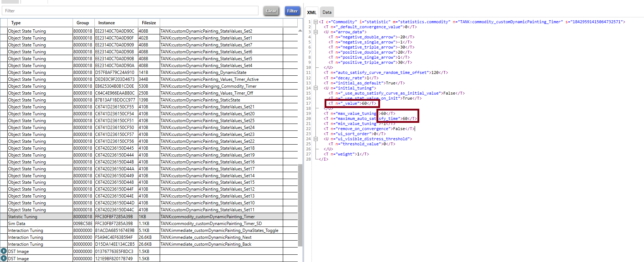Switch to the XML tab
This screenshot has height=262, width=644.
pyautogui.click(x=311, y=12)
